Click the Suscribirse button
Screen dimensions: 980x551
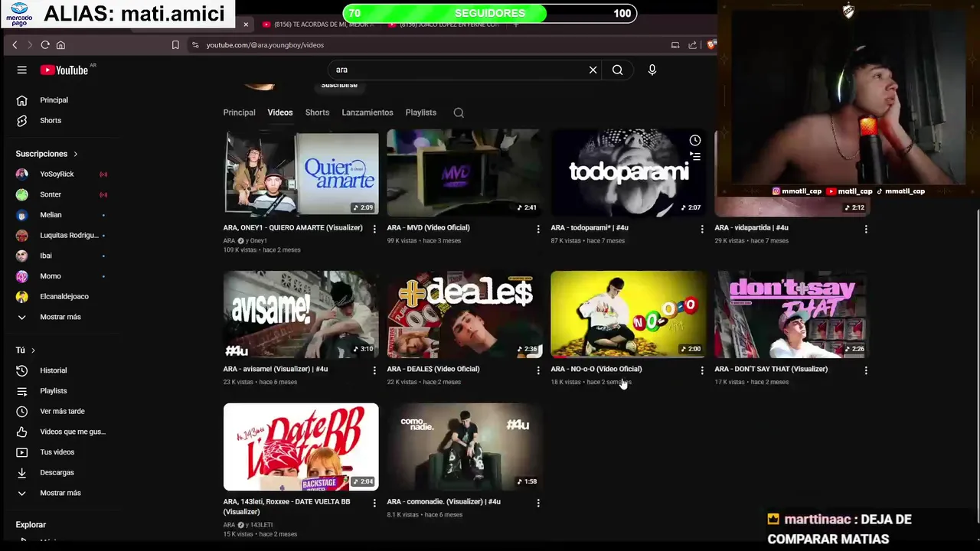tap(339, 84)
